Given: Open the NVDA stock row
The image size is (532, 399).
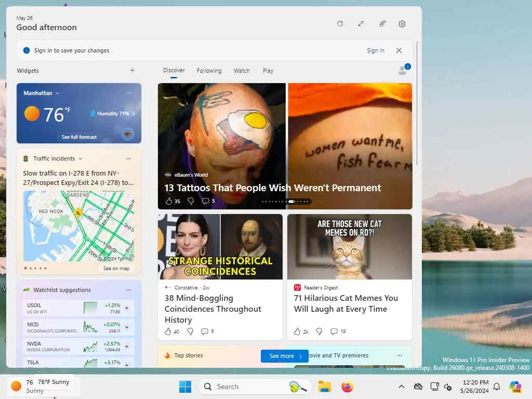Looking at the screenshot, I should coord(79,347).
